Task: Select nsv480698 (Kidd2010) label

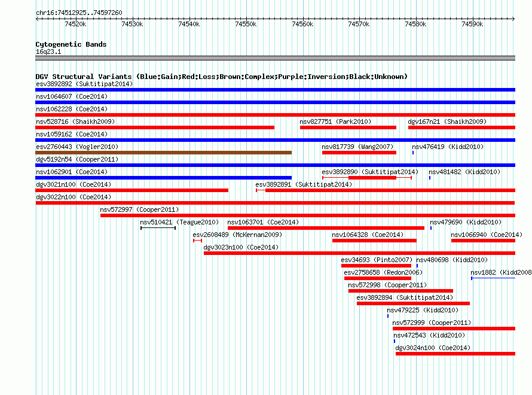Action: coord(452,260)
